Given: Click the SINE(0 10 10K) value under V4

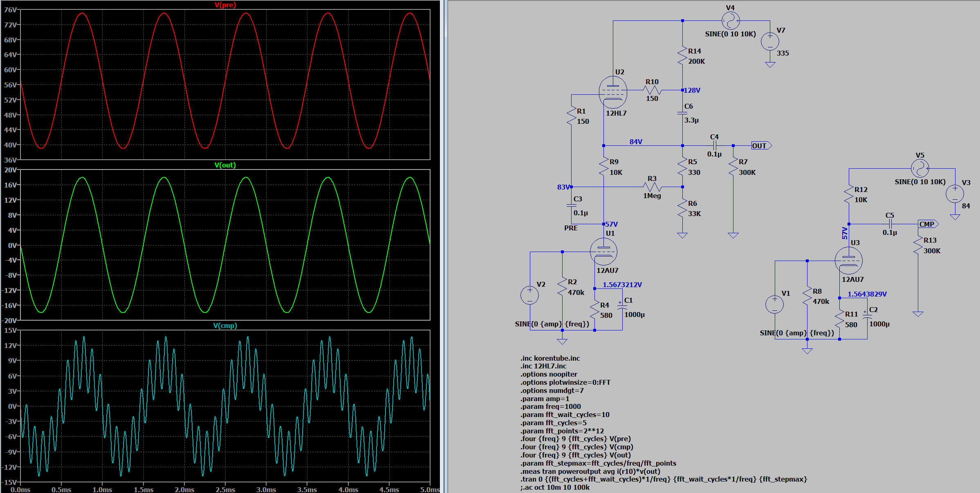Looking at the screenshot, I should pyautogui.click(x=731, y=34).
